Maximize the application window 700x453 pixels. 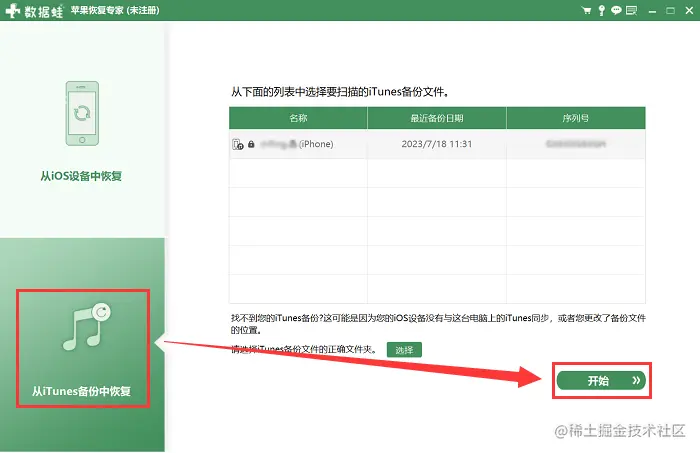click(671, 10)
